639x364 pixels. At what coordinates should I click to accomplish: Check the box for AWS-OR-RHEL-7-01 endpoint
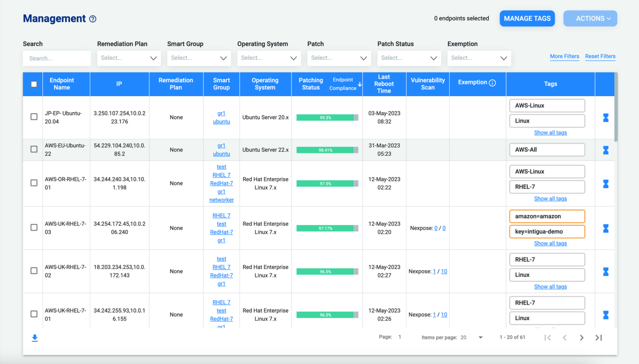[x=34, y=183]
